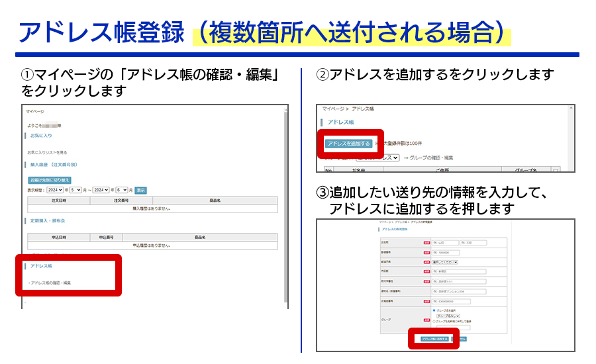Open the グループ名なし dropdown
Screen dimensions: 596x364
tap(448, 316)
